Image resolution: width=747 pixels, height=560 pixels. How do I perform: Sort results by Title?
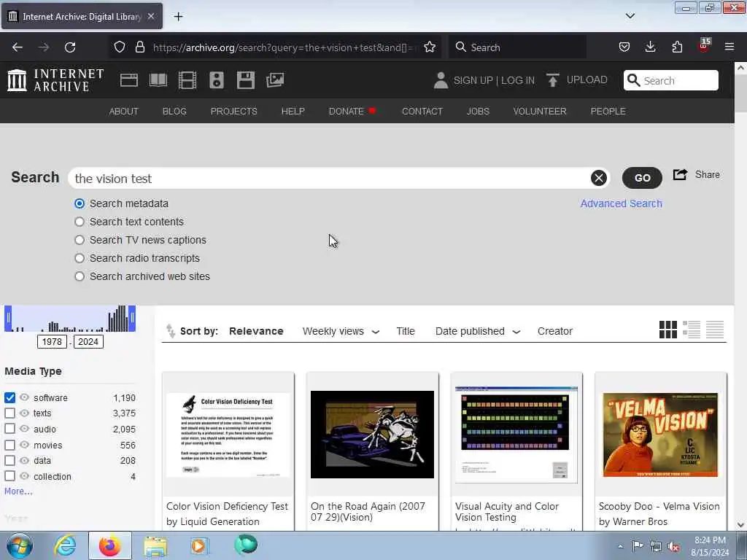point(406,332)
